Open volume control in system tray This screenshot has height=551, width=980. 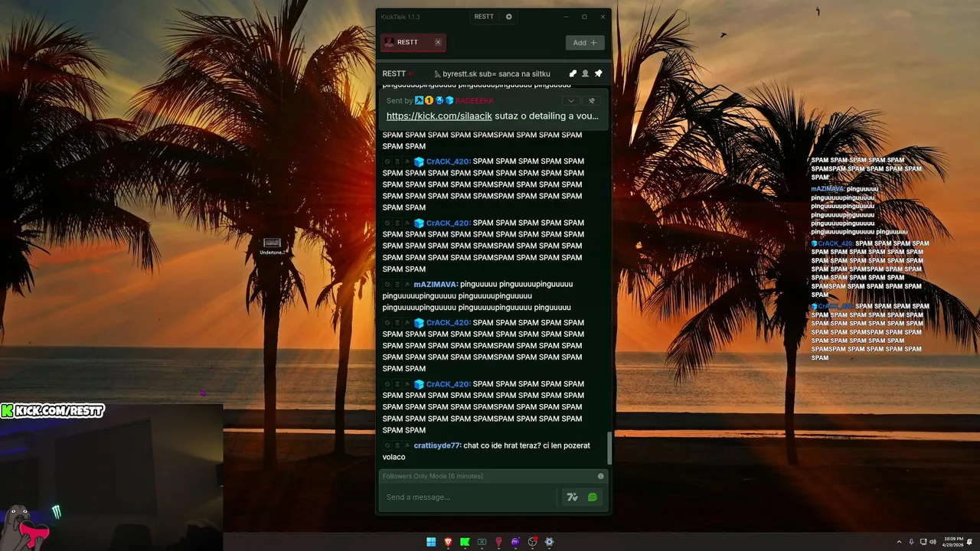[x=933, y=542]
